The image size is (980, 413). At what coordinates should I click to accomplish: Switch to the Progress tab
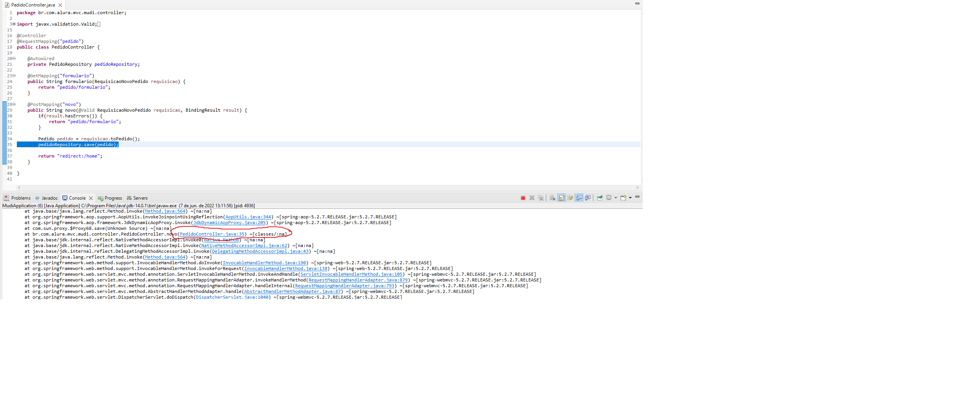pyautogui.click(x=110, y=198)
